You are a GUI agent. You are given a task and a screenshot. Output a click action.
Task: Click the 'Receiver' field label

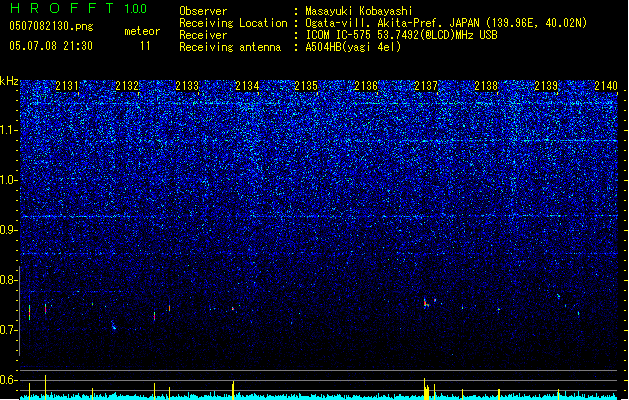[203, 35]
